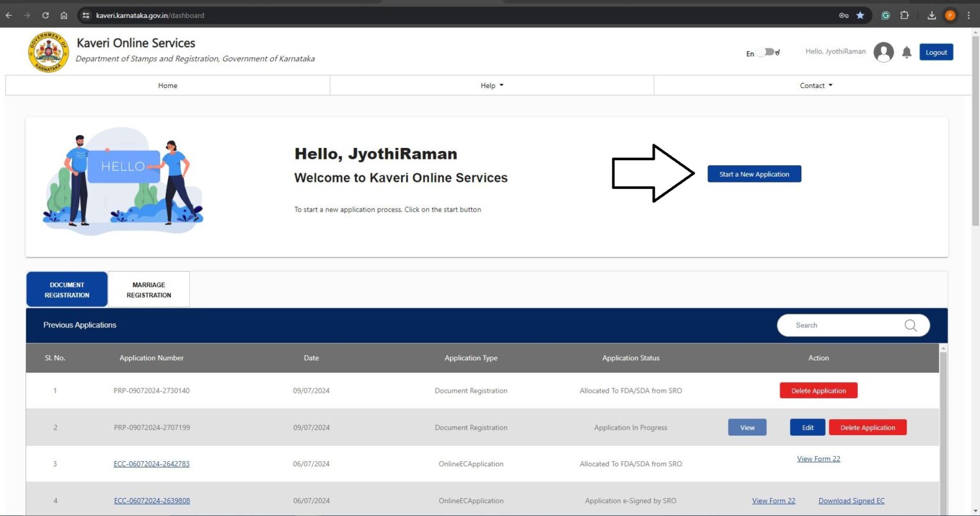Viewport: 980px width, 516px height.
Task: Open application link ECC-06072024-2642783
Action: tap(151, 464)
